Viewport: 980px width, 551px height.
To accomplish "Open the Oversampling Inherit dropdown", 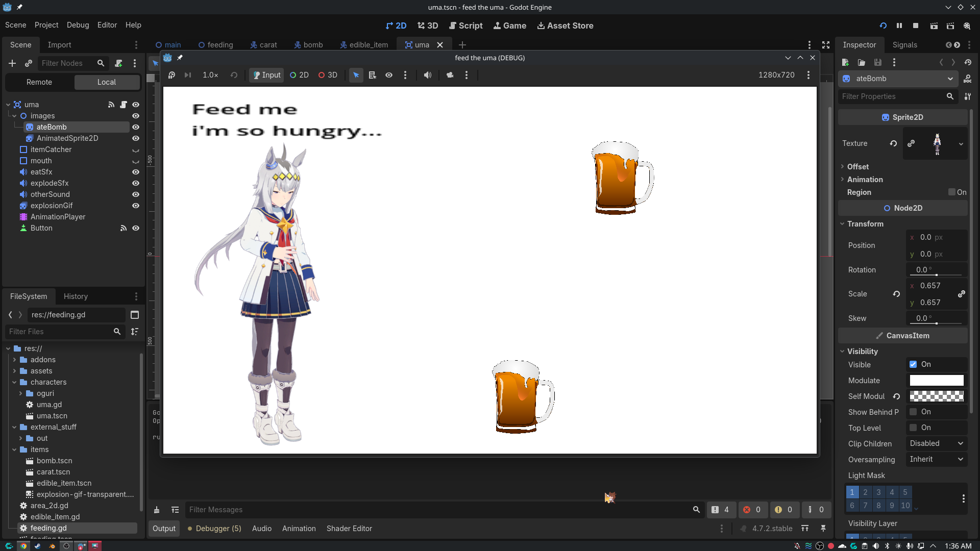I will pos(937,459).
